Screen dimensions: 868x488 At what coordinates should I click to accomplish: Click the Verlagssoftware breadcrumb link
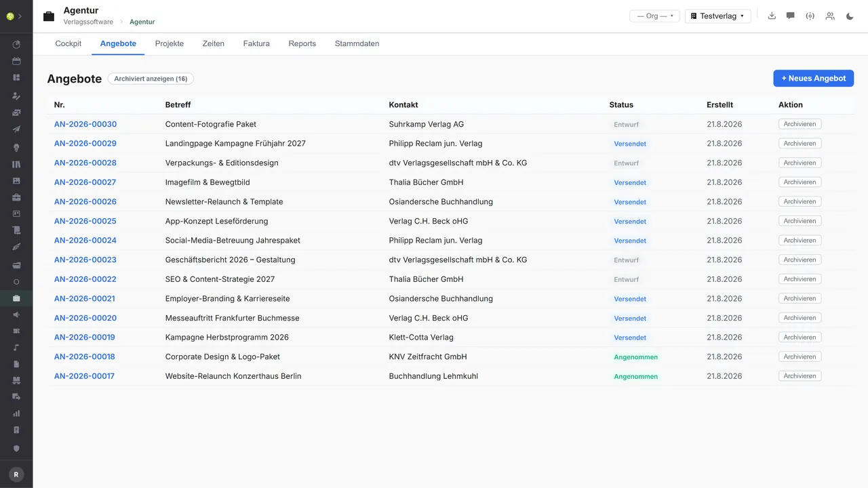(88, 22)
